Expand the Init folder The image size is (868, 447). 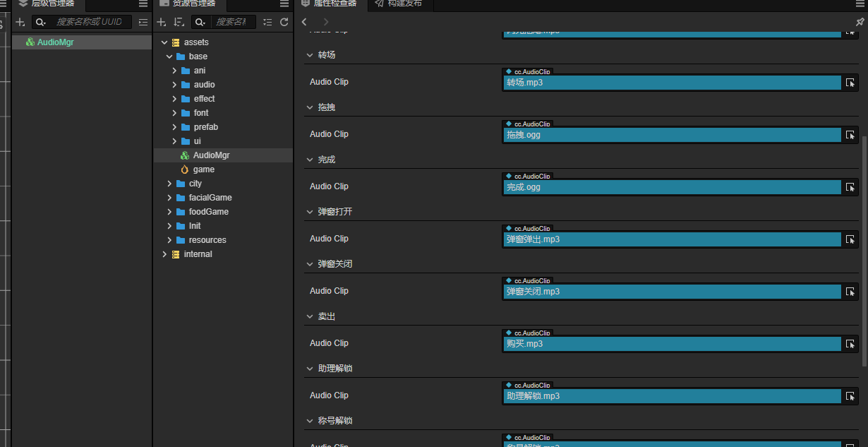(x=169, y=226)
